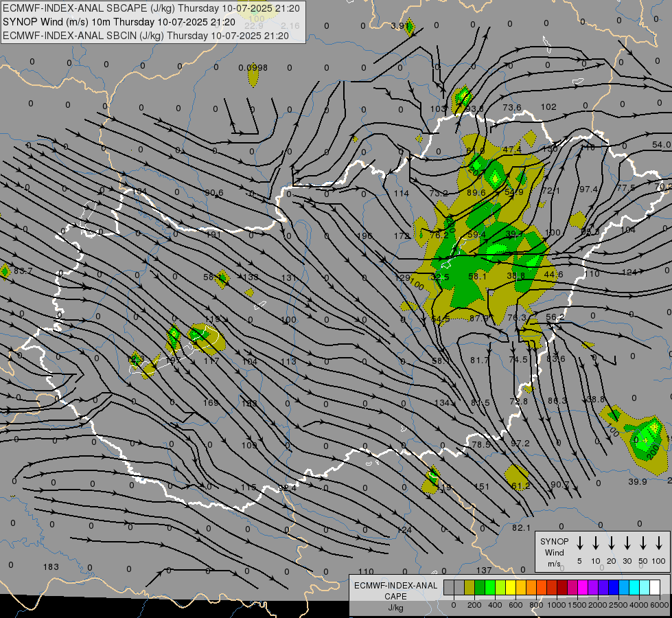Screen dimensions: 672x618
Task: Pick the dark green CAPE legend swatch
Action: click(480, 587)
